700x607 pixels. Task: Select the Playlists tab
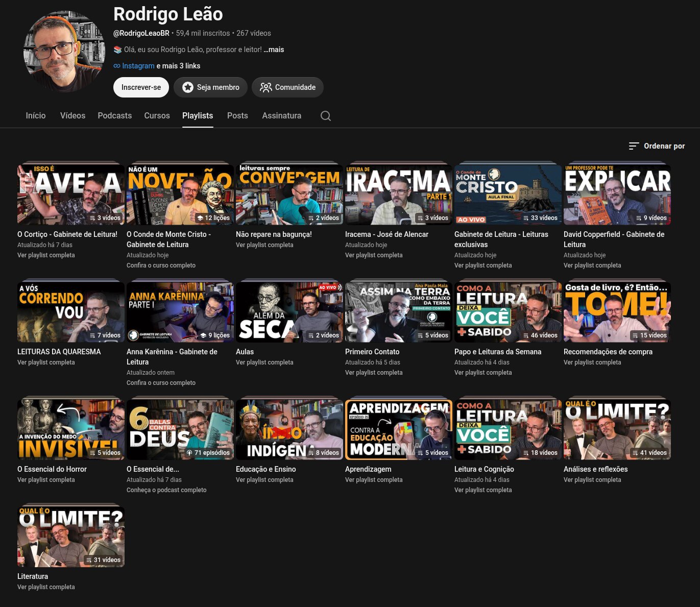pos(198,116)
